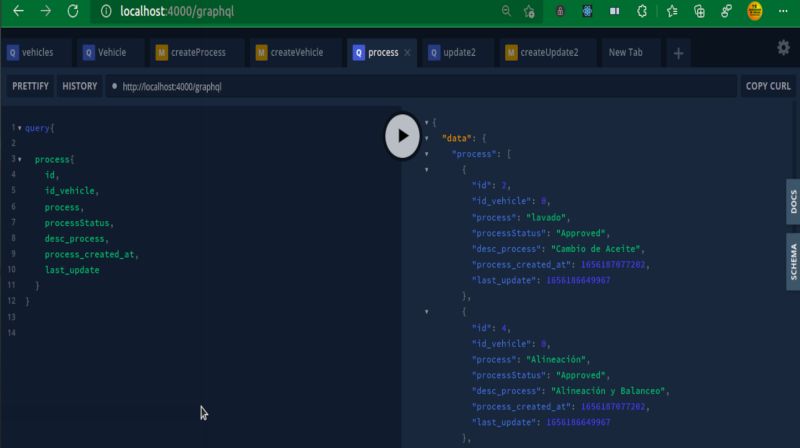Add page to favorites star icon
Screen dimensions: 800x448
[x=529, y=11]
